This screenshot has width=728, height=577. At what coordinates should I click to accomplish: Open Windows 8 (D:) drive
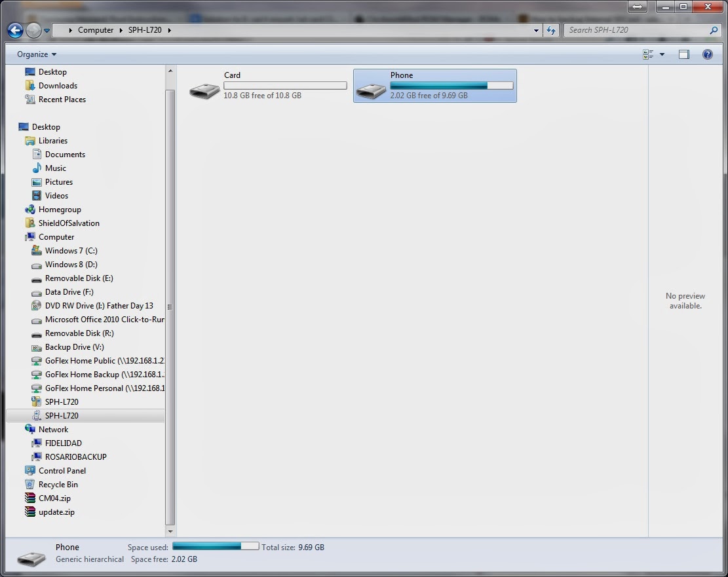64,265
